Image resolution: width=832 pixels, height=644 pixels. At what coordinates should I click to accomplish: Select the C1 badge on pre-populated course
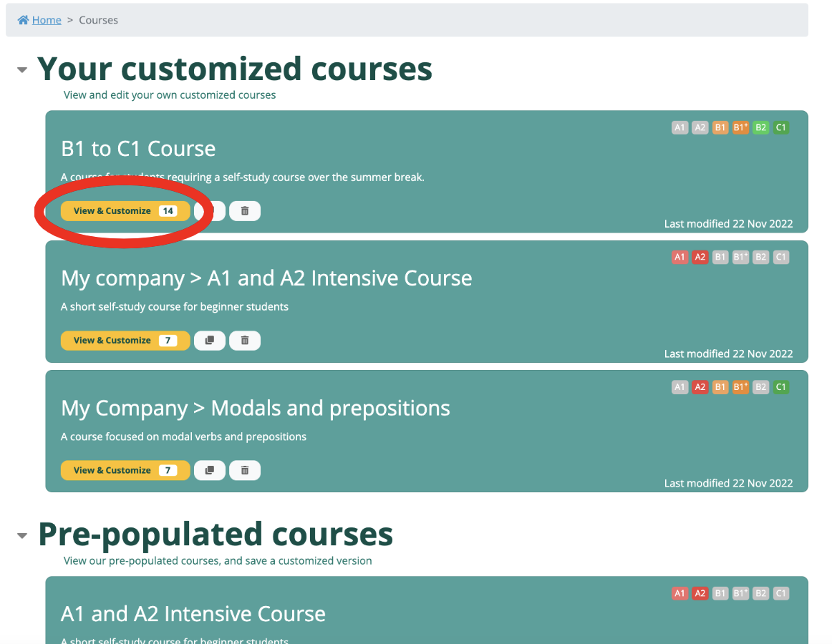coord(780,592)
